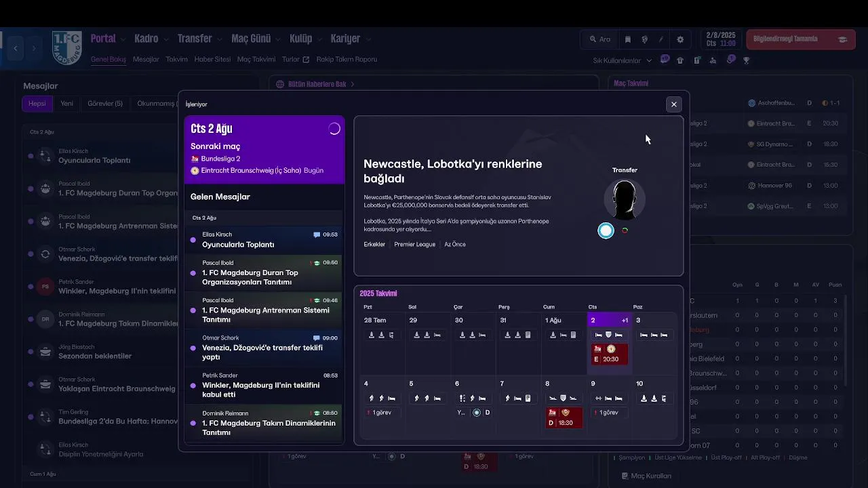Viewport: 868px width, 488px height.
Task: Click the Bundesliga 2 logo under Sonraki maç
Action: point(195,159)
